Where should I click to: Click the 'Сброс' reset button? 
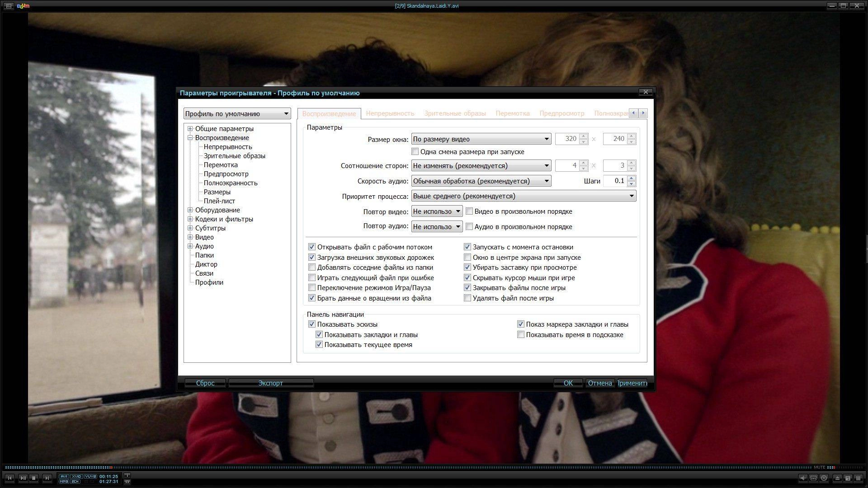click(205, 383)
